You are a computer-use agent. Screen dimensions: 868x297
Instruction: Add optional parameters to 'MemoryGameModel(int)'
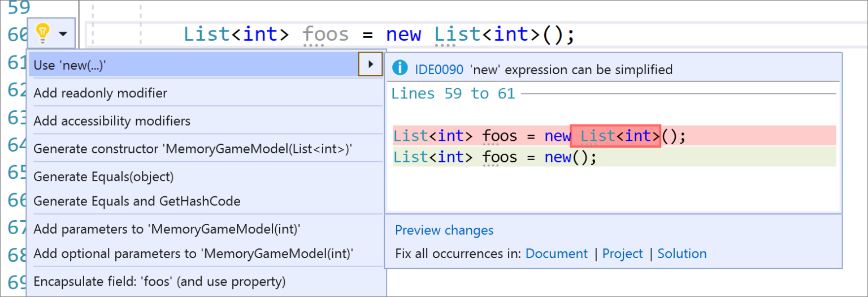(x=193, y=253)
